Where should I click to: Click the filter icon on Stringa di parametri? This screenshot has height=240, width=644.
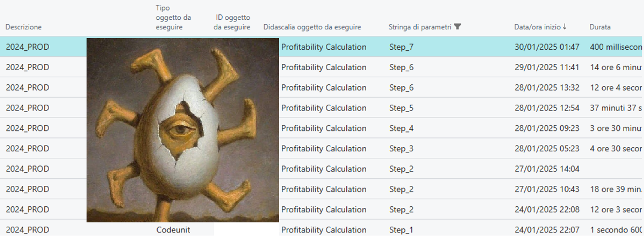(x=457, y=26)
